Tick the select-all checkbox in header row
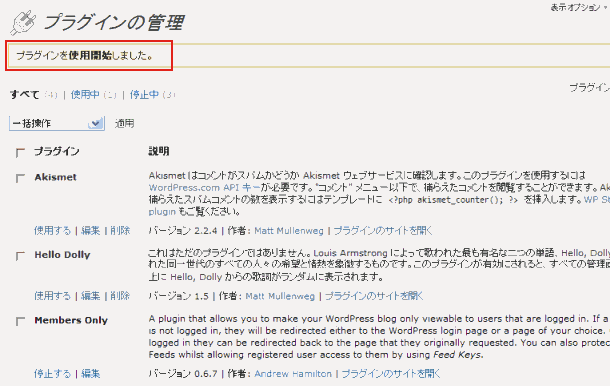Screen dimensions: 610x386 click(20, 152)
